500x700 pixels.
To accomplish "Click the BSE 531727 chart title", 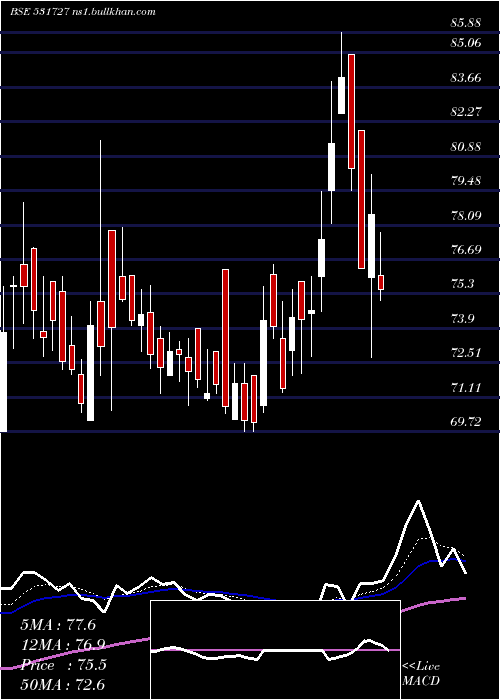I will coord(83,12).
